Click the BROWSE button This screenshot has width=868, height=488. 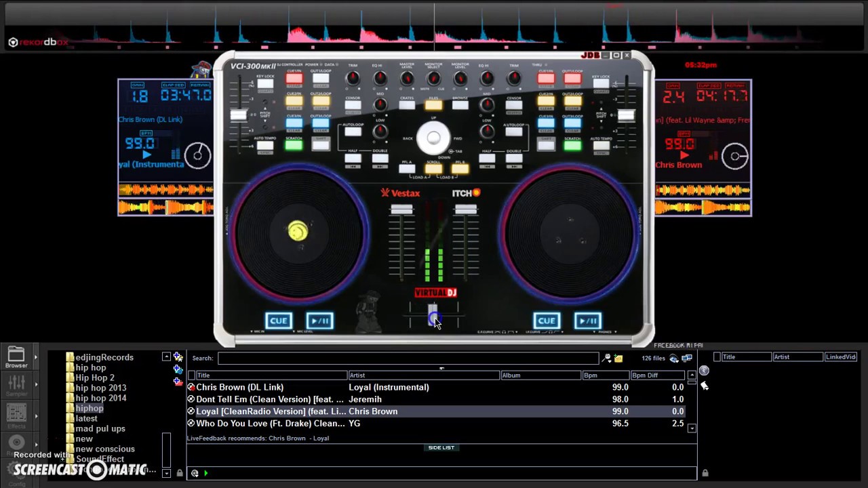click(x=460, y=105)
